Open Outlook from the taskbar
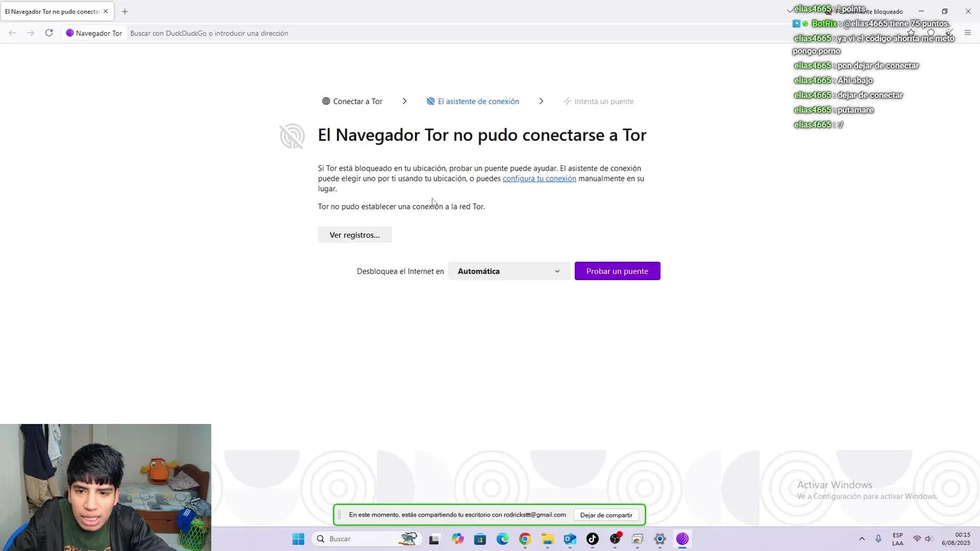The width and height of the screenshot is (980, 551). point(570,539)
